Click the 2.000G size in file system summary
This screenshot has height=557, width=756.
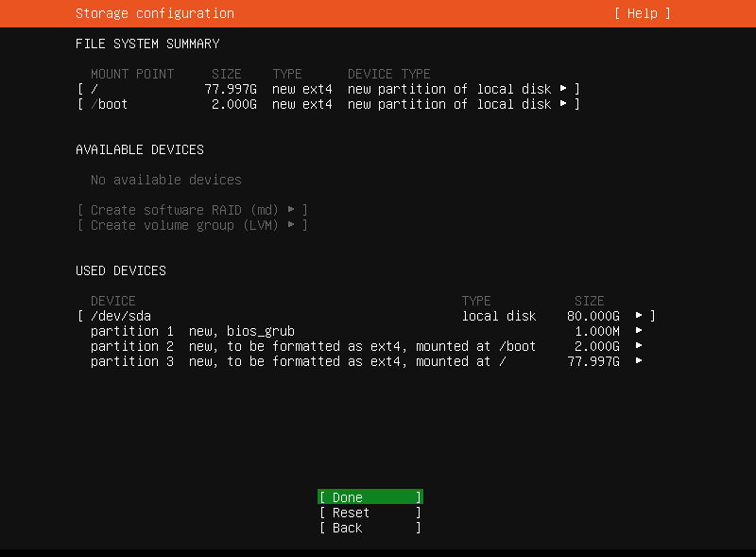tap(233, 104)
